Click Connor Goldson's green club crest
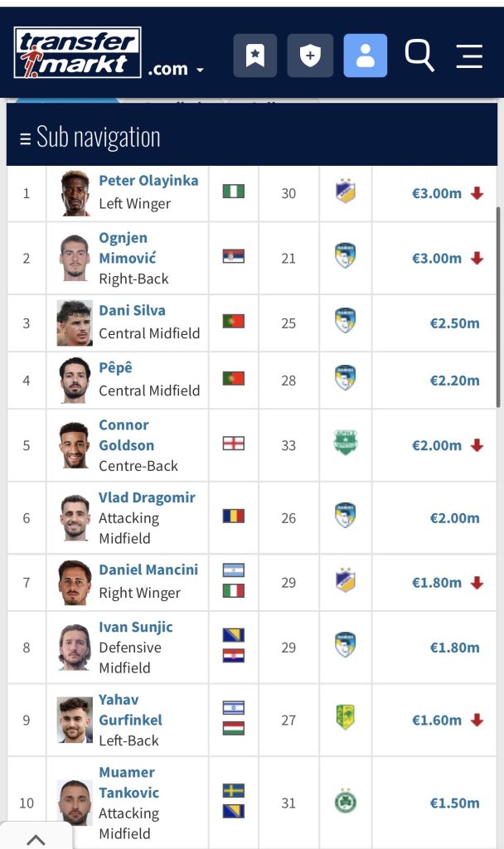504x849 pixels. 345,444
